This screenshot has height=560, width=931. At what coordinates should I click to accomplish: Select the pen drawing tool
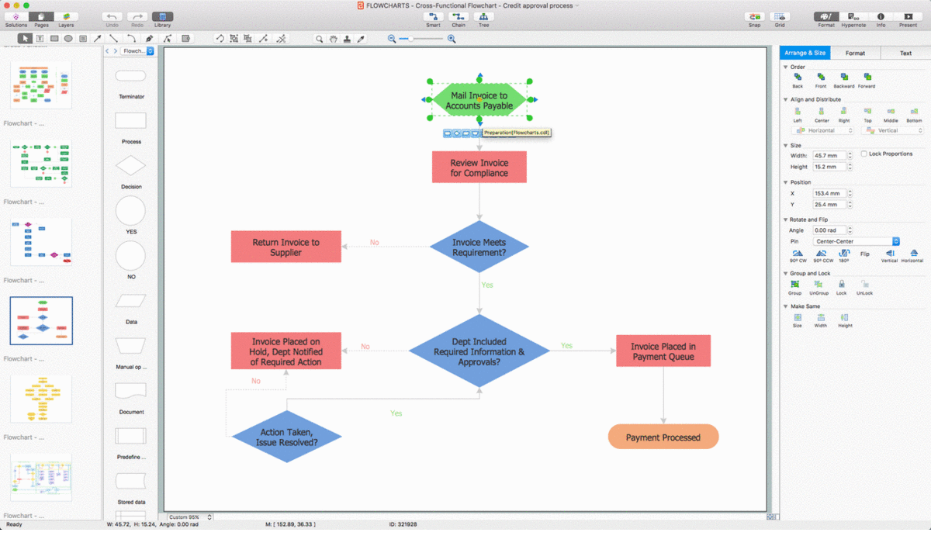click(149, 38)
